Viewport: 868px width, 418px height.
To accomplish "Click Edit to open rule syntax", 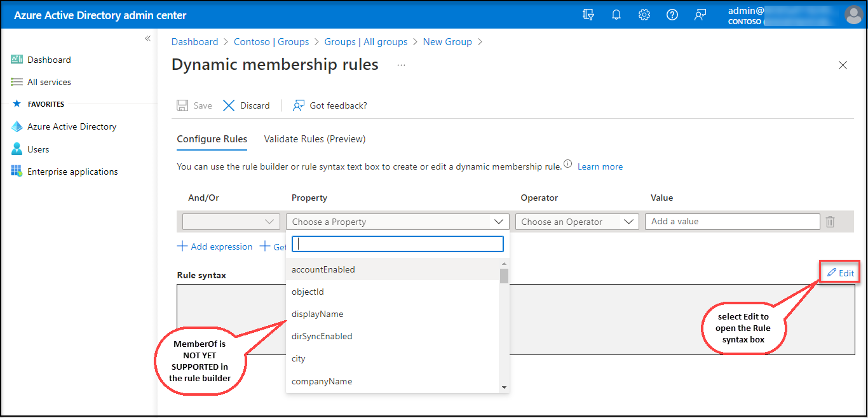I will [x=840, y=273].
